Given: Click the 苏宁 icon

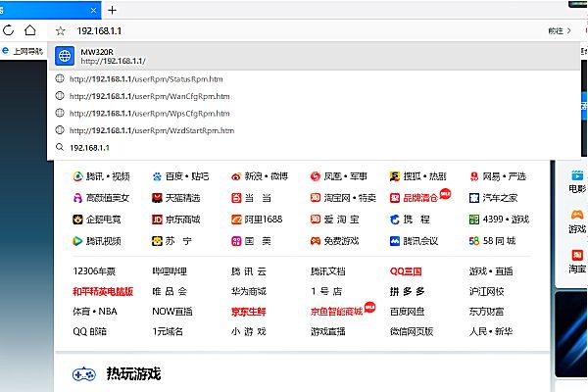Looking at the screenshot, I should (157, 241).
